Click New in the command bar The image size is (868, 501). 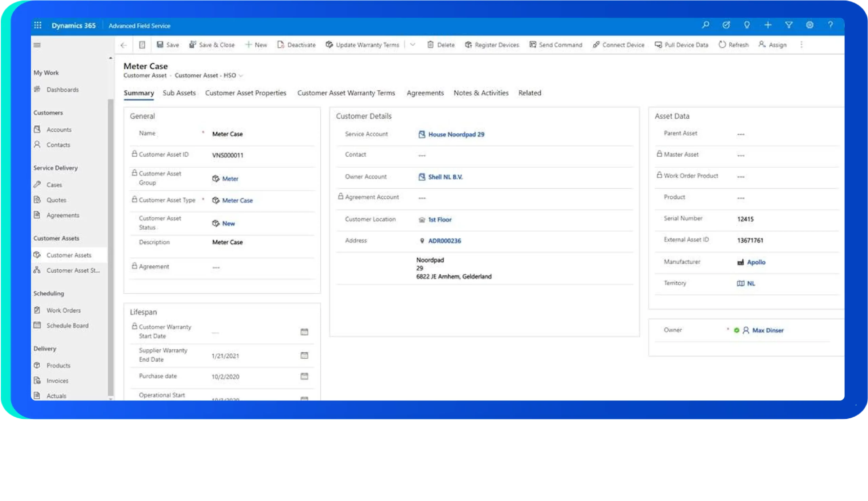pyautogui.click(x=256, y=45)
